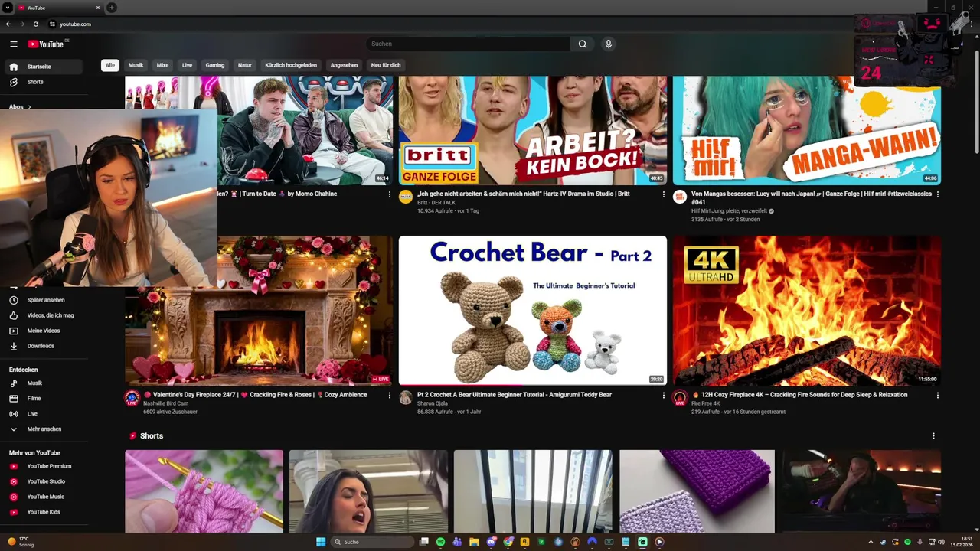Open Live under Entdecken
The height and width of the screenshot is (551, 980).
43,413
